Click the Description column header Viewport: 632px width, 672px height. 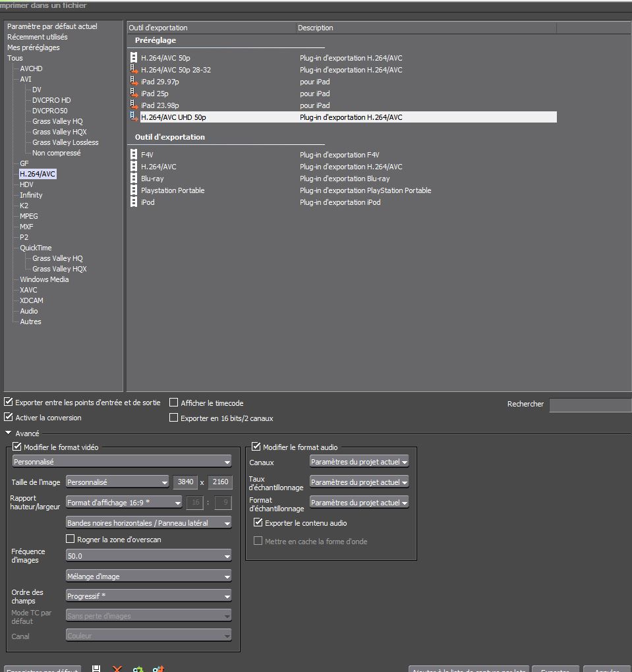coord(426,28)
